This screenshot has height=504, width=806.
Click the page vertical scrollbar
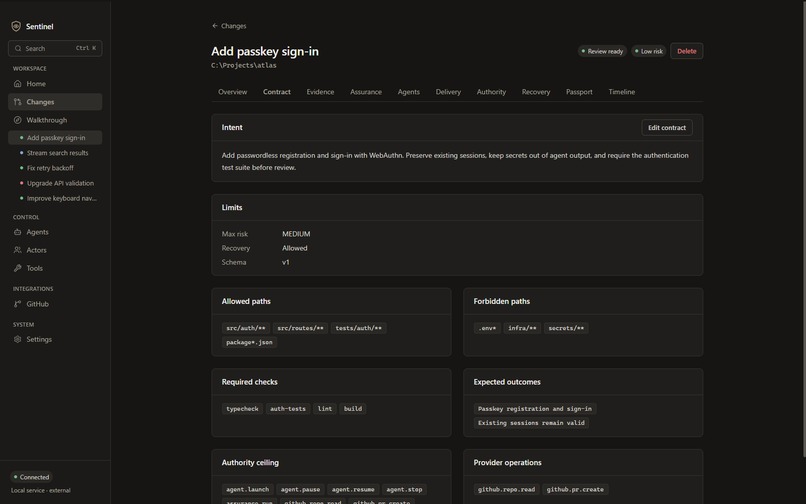(803, 228)
